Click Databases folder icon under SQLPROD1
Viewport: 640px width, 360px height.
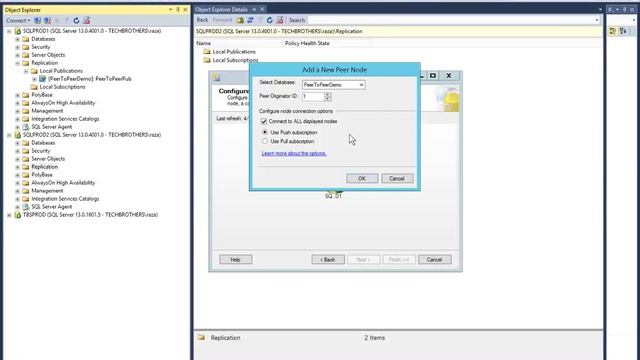coord(26,39)
